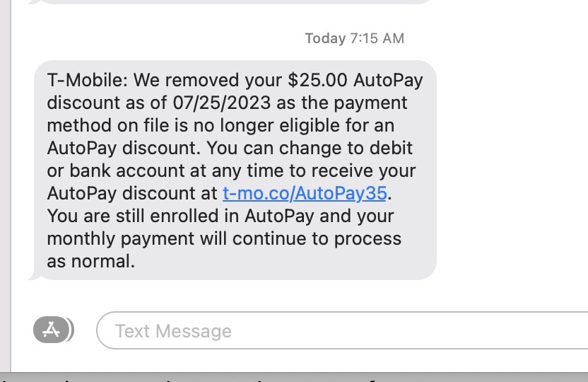Click "as normal." at the end of the message
This screenshot has width=588, height=382.
pos(90,260)
